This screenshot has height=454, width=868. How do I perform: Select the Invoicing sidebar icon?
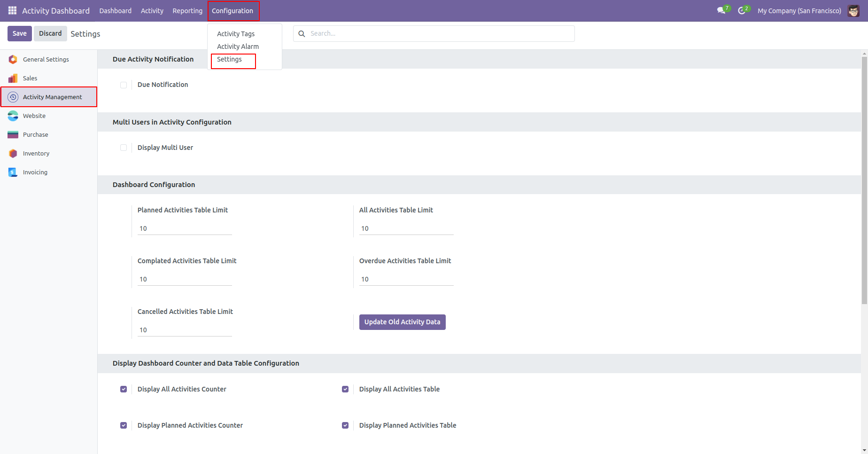[x=13, y=172]
